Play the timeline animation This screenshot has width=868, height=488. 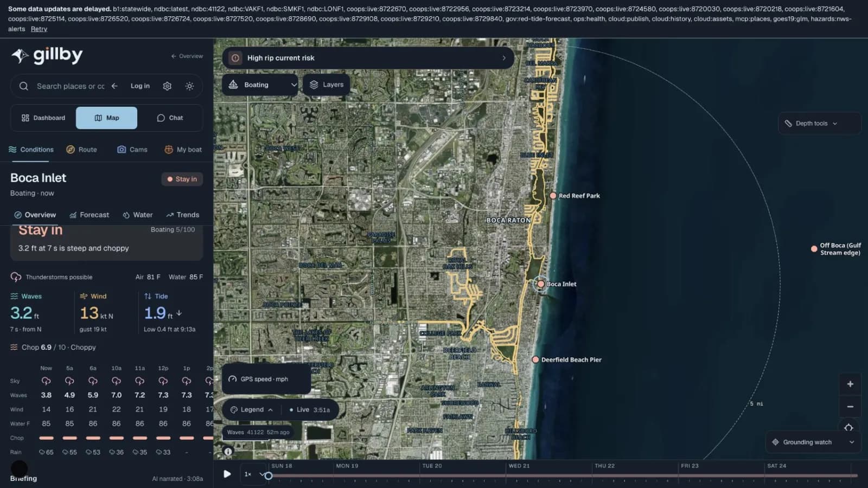pos(227,474)
